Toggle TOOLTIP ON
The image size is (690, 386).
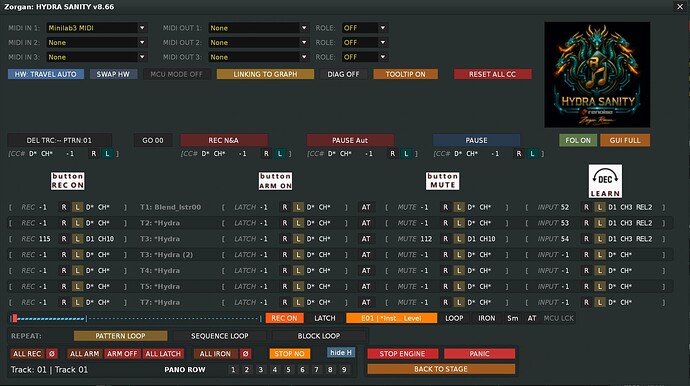click(405, 74)
